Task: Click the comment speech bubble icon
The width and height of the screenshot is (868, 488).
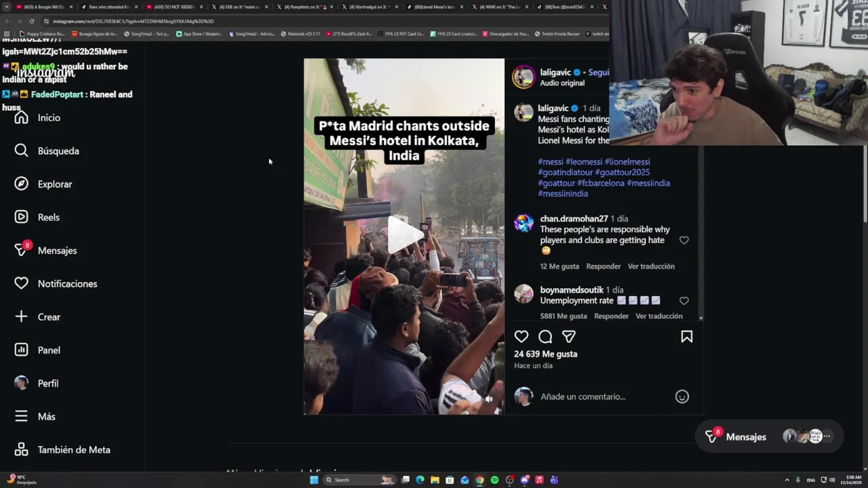Action: click(545, 337)
